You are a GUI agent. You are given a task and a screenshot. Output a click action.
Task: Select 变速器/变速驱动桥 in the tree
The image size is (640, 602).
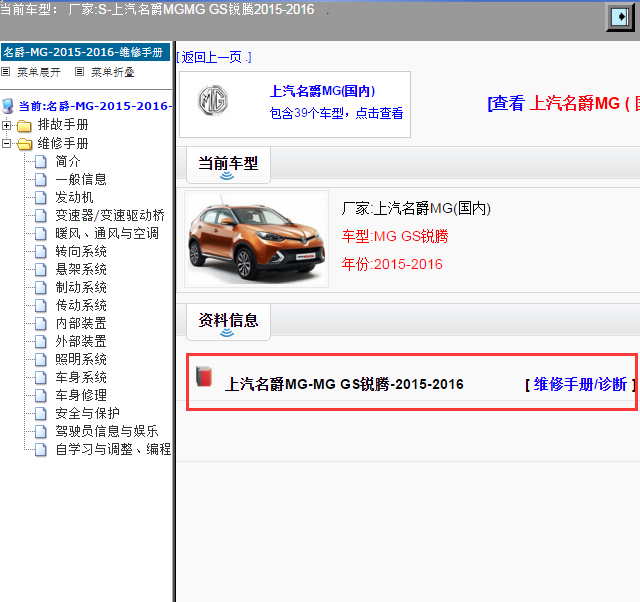coord(110,215)
